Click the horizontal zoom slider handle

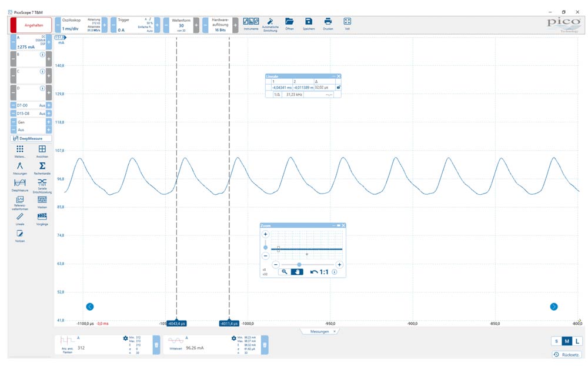299,264
